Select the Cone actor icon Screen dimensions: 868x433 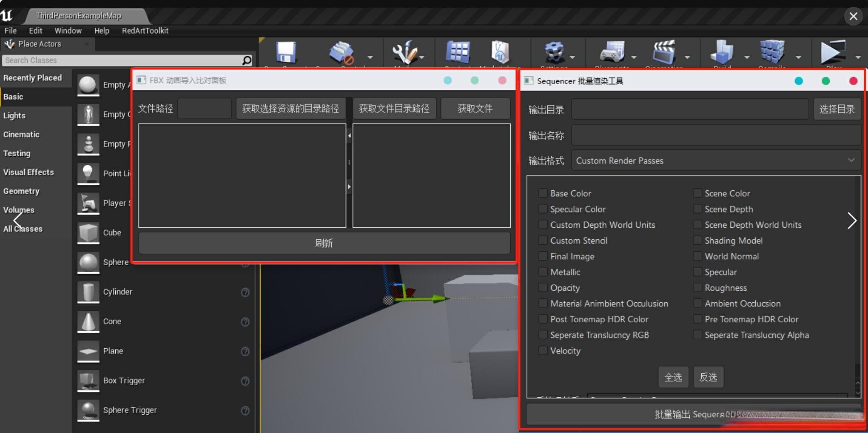click(x=88, y=321)
